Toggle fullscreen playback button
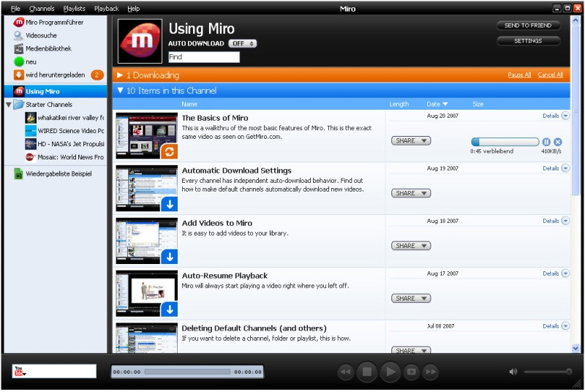This screenshot has height=392, width=585. tap(411, 372)
